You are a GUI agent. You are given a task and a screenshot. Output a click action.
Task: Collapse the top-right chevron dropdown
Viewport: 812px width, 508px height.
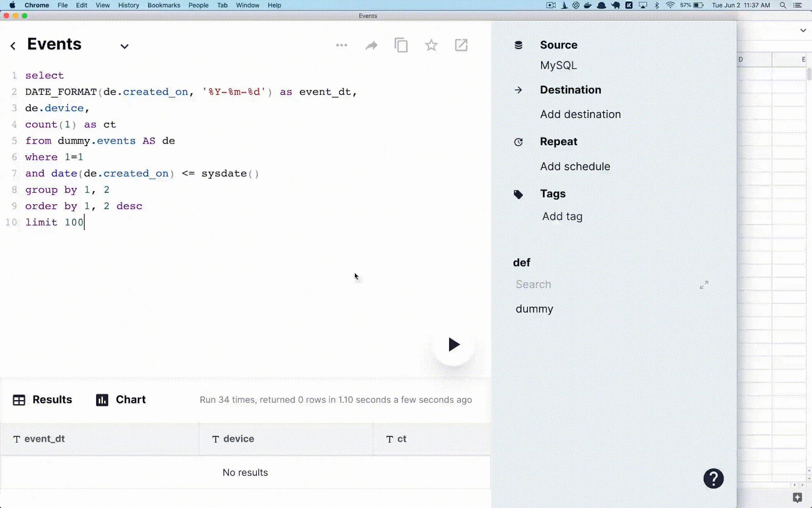pyautogui.click(x=803, y=30)
